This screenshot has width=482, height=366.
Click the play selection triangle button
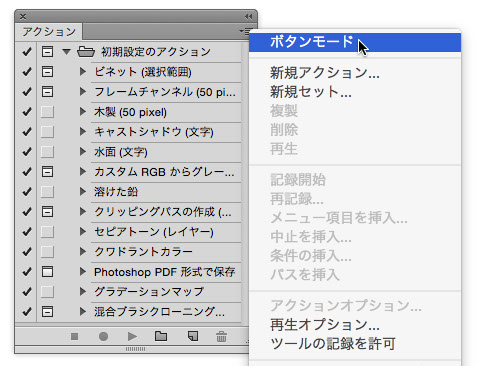tap(132, 337)
